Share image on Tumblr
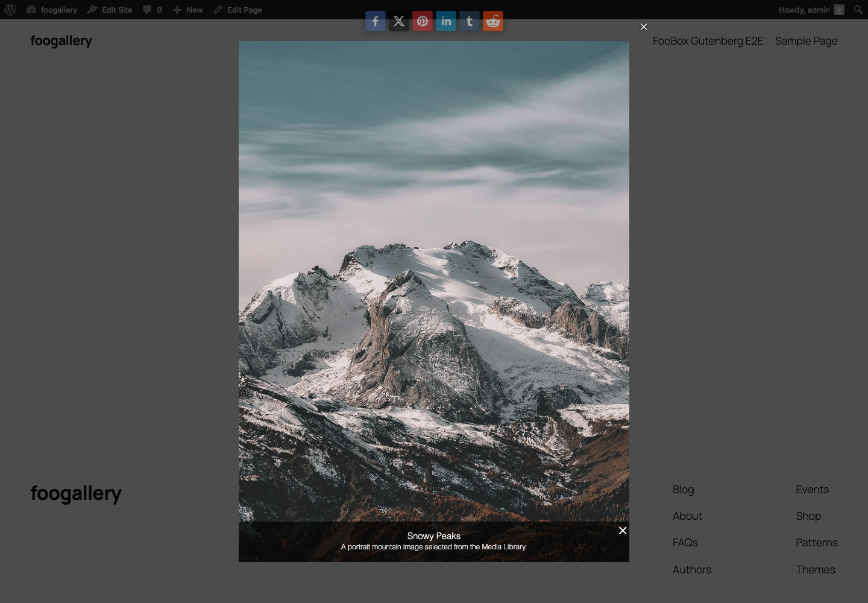Image resolution: width=868 pixels, height=603 pixels. click(x=469, y=21)
